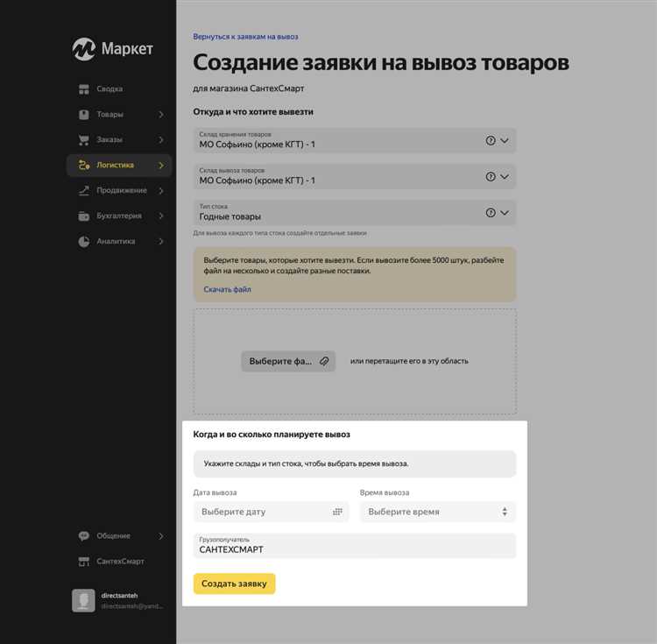Click the Сводка dashboard icon in sidebar
This screenshot has width=657, height=644.
(84, 89)
